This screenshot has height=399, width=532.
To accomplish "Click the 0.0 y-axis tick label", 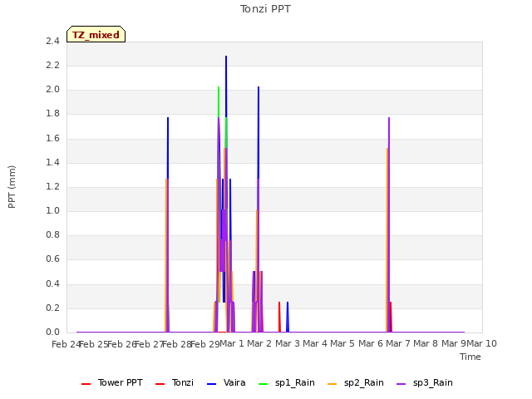I will tap(52, 332).
